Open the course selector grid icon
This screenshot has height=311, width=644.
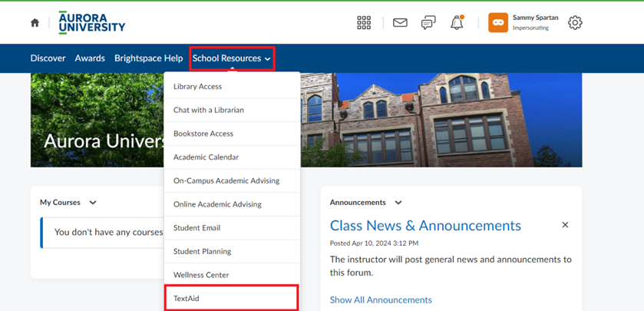pos(364,22)
